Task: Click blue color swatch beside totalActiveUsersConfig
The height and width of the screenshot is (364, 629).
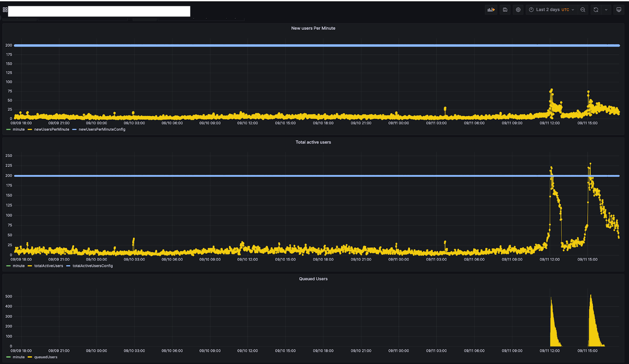Action: (68, 266)
